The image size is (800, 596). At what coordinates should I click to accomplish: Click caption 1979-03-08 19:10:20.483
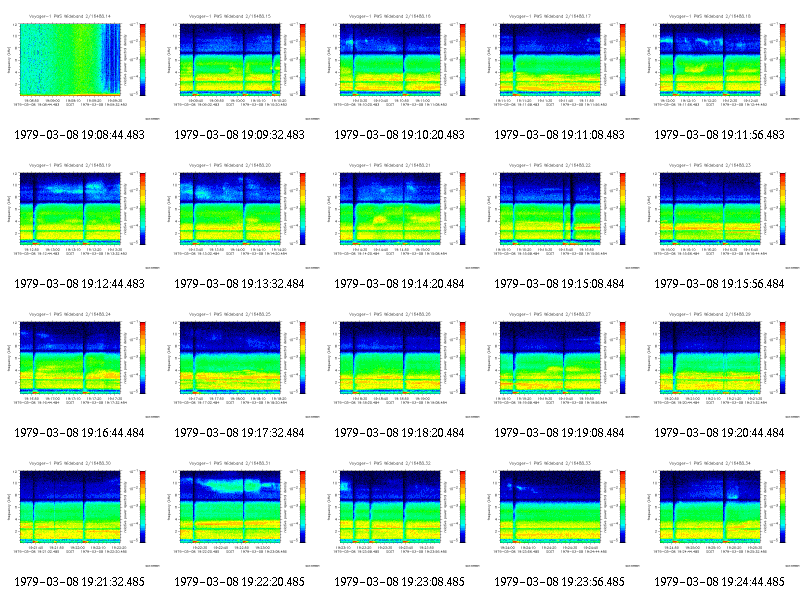(x=399, y=135)
